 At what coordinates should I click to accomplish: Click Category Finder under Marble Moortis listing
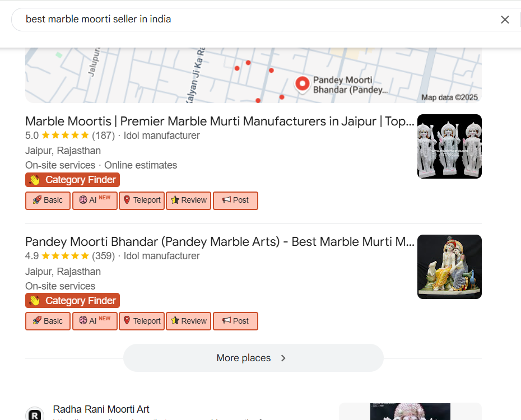pos(72,180)
